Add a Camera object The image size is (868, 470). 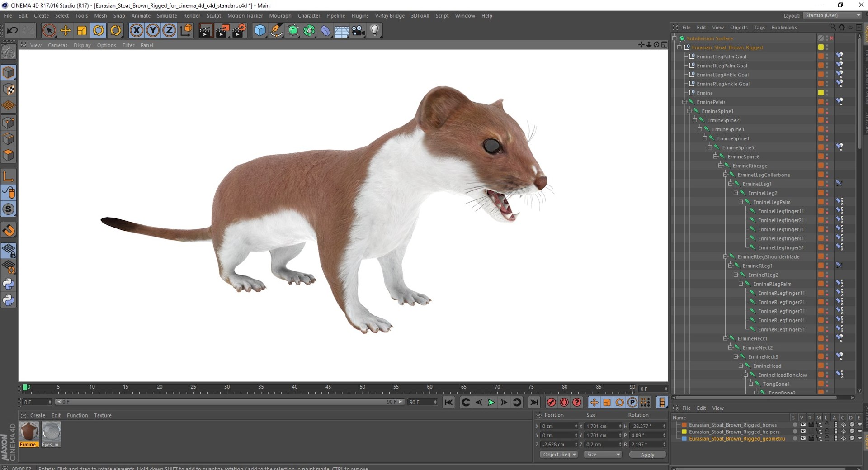(x=359, y=31)
